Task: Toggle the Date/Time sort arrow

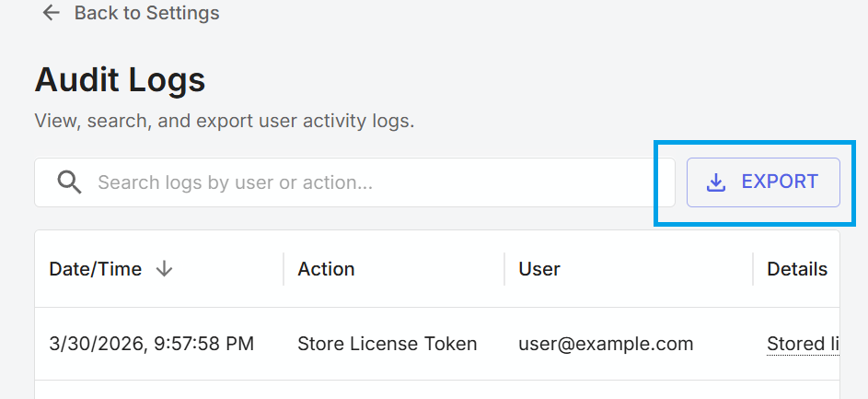Action: (x=164, y=269)
